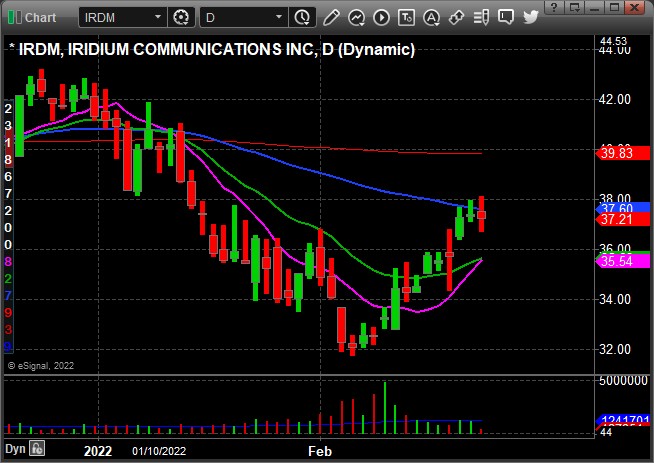Screen dimensions: 654x463
Task: Minimize the chart window
Action: (594, 8)
